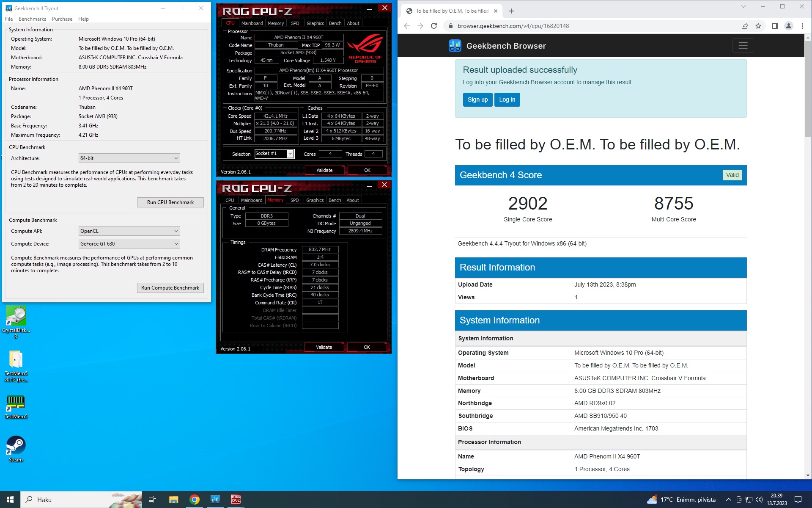Open clock and date in taskbar
The image size is (812, 508).
(x=776, y=500)
